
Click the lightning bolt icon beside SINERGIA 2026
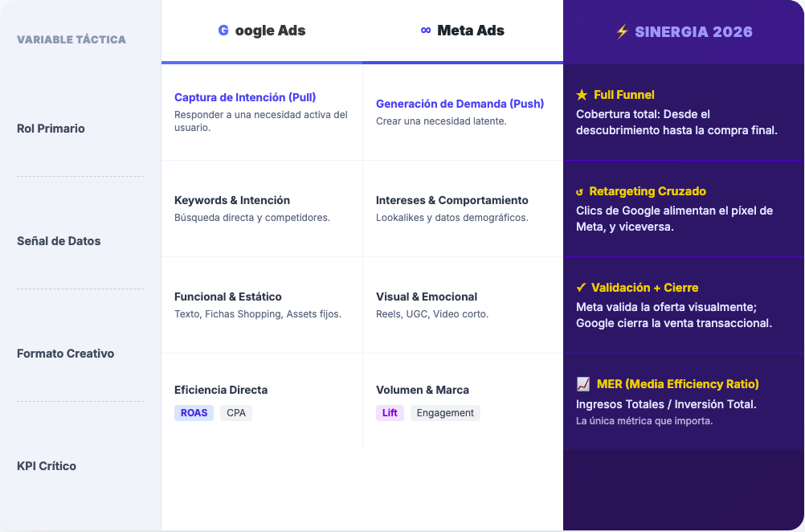pyautogui.click(x=622, y=32)
